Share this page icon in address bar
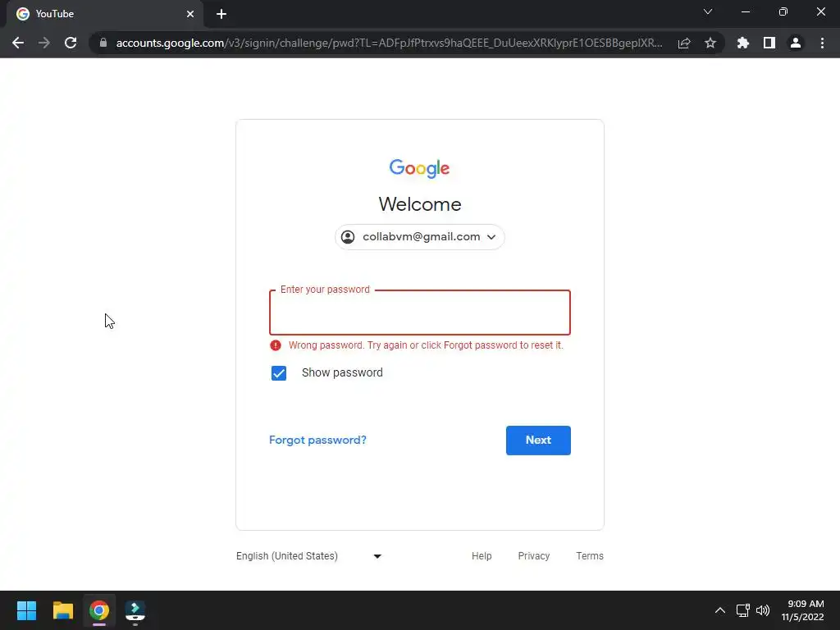The width and height of the screenshot is (840, 630). [x=684, y=43]
